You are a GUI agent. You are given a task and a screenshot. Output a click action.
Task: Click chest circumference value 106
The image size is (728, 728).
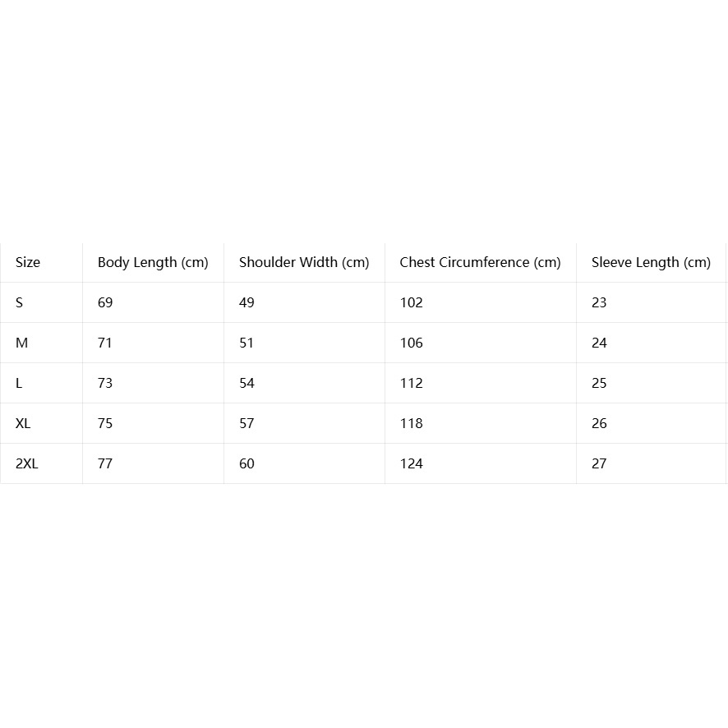click(412, 343)
